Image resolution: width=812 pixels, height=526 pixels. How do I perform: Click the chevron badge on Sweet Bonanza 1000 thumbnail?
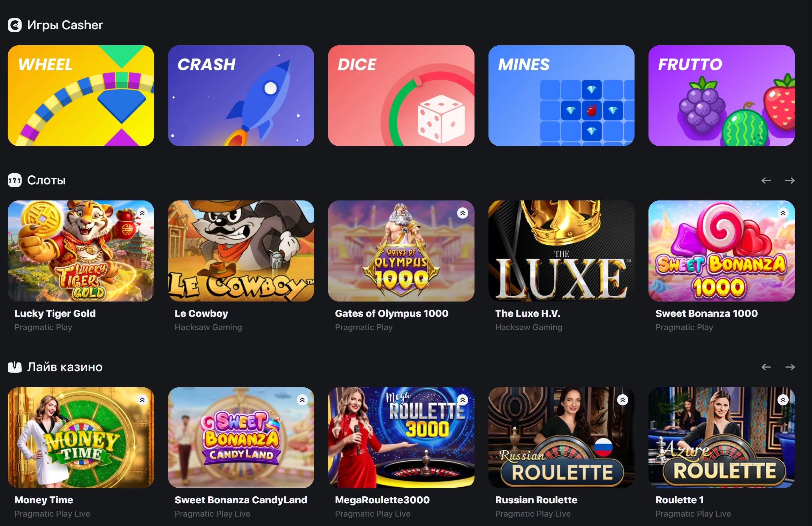[783, 213]
